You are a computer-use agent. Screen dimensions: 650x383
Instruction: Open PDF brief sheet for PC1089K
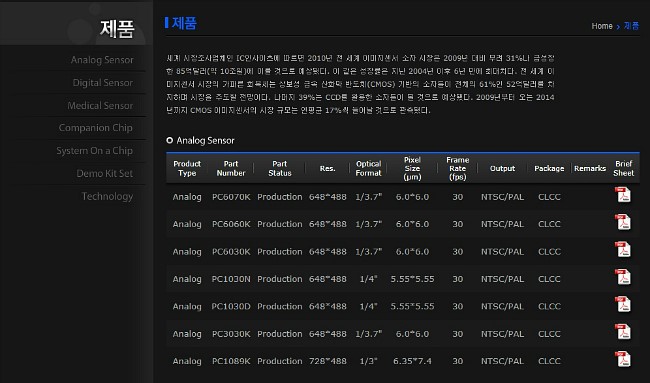tap(623, 359)
